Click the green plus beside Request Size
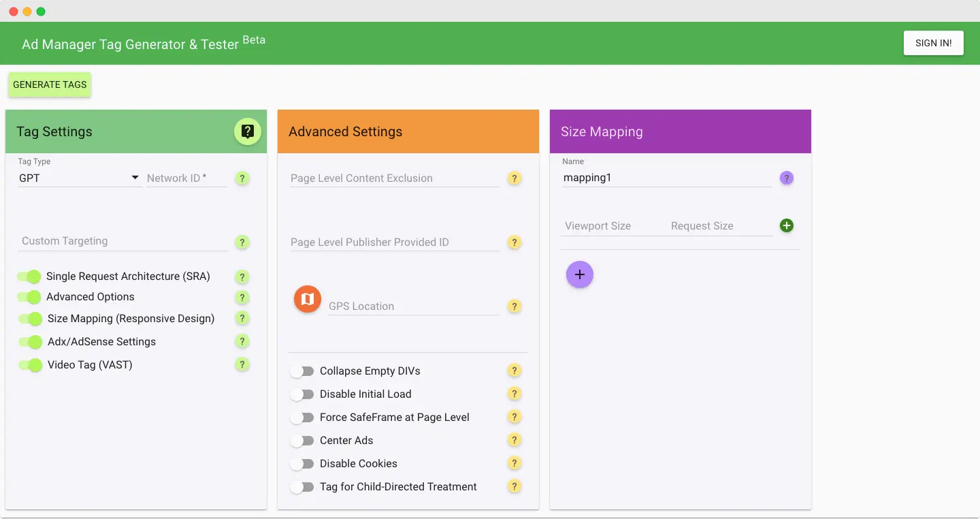 (787, 225)
